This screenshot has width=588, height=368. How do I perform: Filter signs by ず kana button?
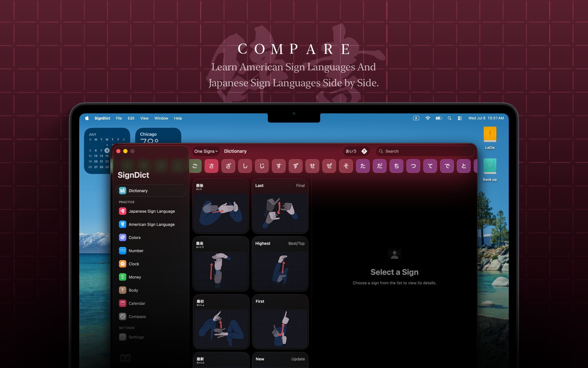295,166
